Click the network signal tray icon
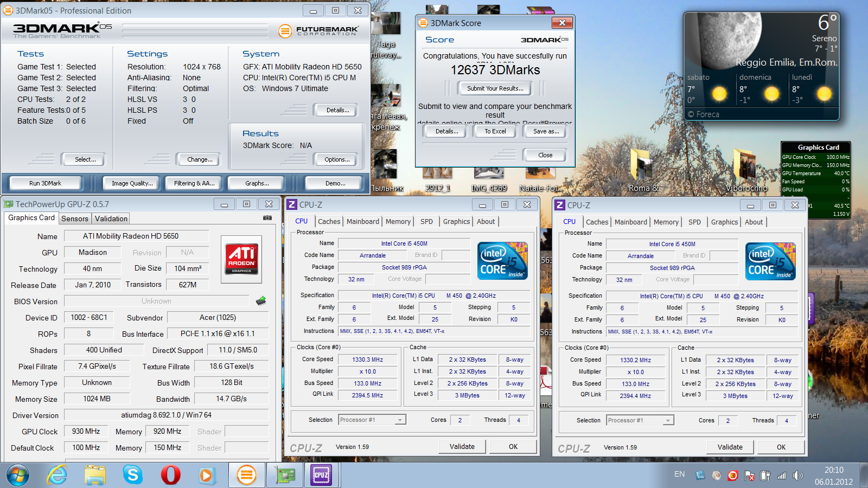This screenshot has height=488, width=868. pyautogui.click(x=782, y=476)
